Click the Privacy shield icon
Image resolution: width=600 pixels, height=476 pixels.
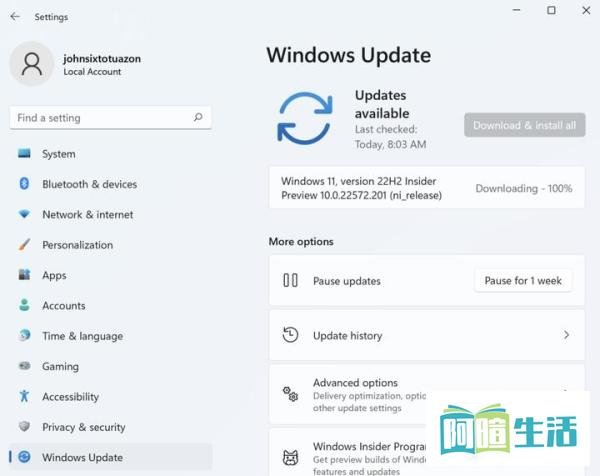pos(24,426)
